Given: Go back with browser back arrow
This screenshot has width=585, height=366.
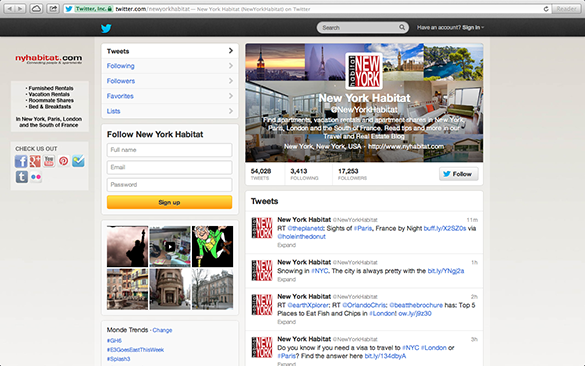Looking at the screenshot, I should 10,9.
